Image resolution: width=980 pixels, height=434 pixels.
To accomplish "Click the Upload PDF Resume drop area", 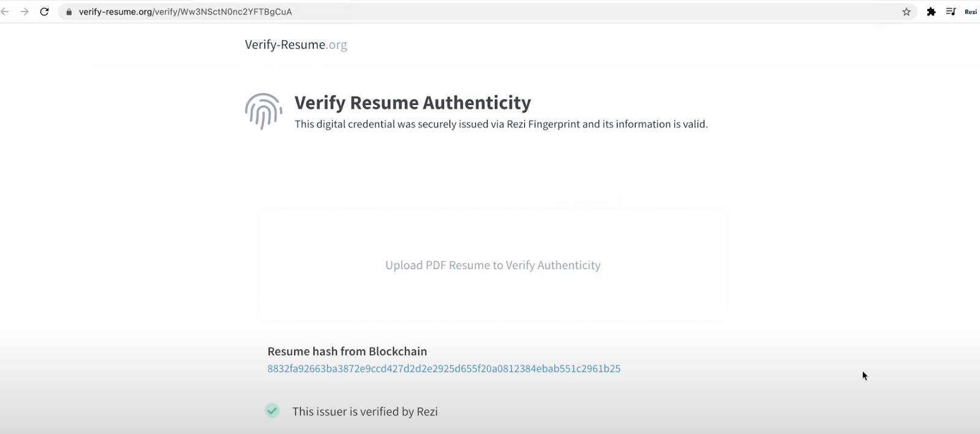I will pos(493,265).
